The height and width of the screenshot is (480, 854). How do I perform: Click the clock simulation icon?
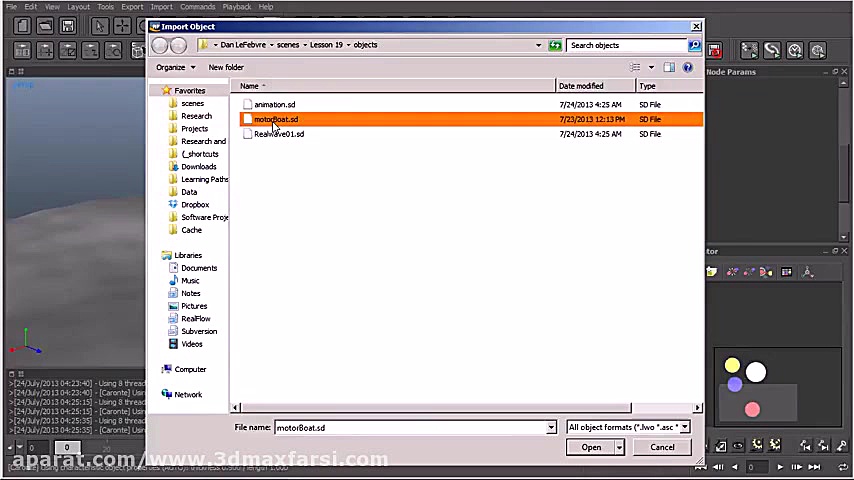coord(795,51)
